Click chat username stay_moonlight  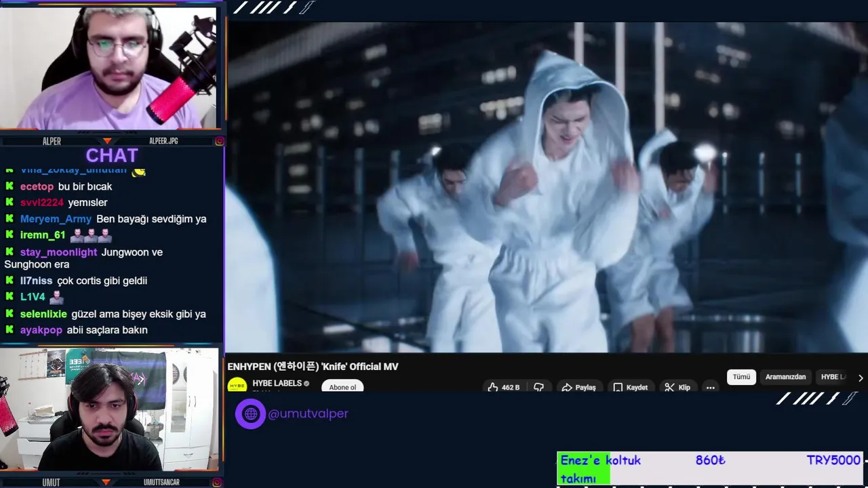coord(58,252)
